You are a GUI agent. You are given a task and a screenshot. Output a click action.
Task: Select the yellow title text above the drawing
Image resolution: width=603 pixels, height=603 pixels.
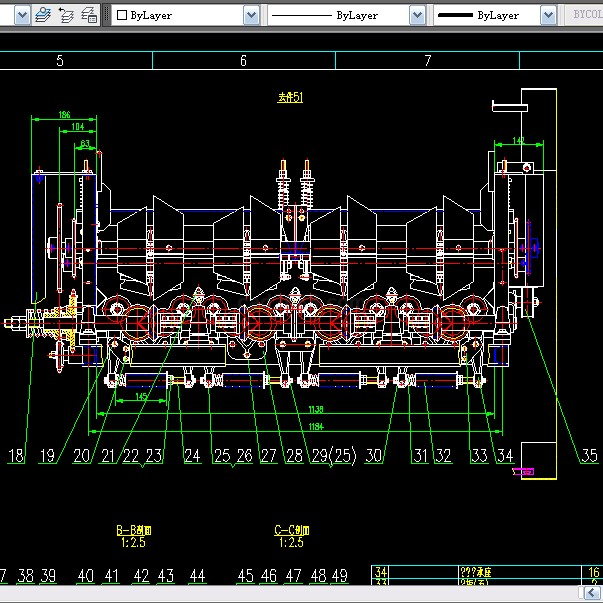pyautogui.click(x=290, y=98)
